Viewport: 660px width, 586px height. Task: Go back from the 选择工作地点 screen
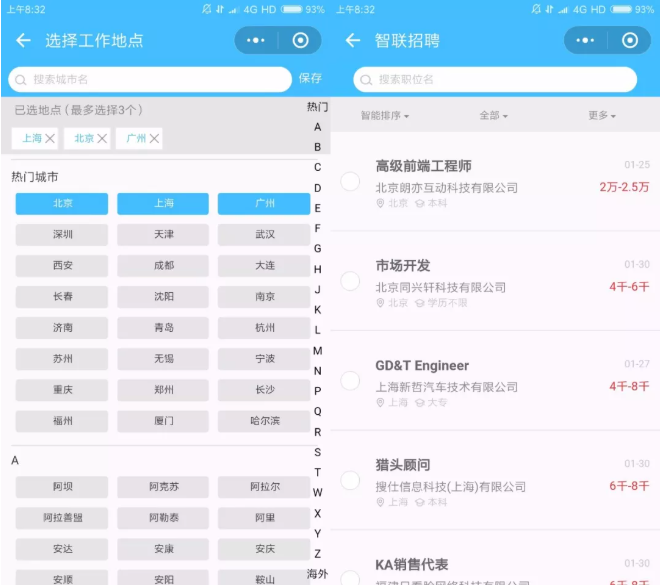[23, 40]
